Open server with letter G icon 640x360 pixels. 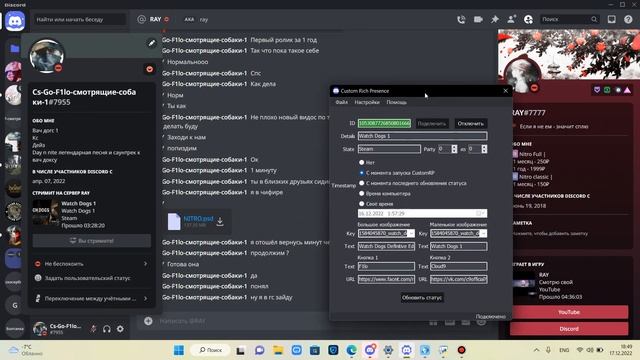coord(15,305)
